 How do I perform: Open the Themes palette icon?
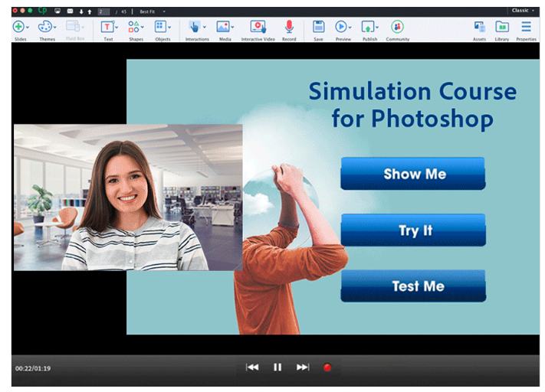point(44,26)
